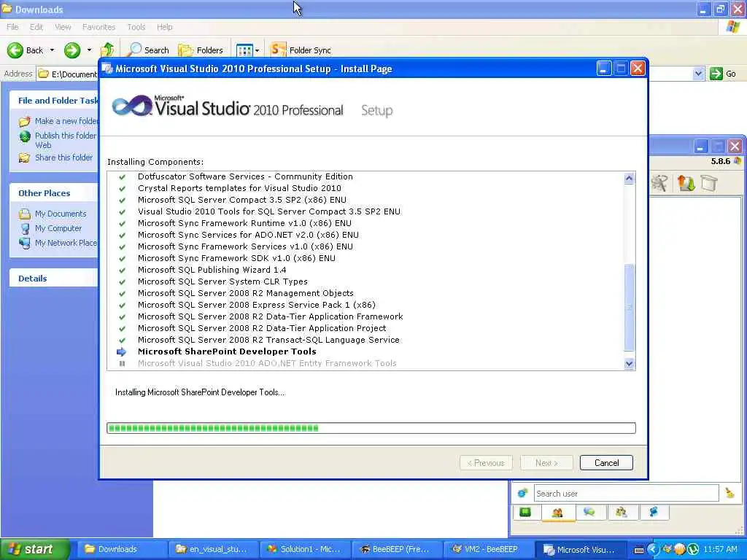Click the installation progress bar
The width and height of the screenshot is (747, 560).
coord(371,427)
